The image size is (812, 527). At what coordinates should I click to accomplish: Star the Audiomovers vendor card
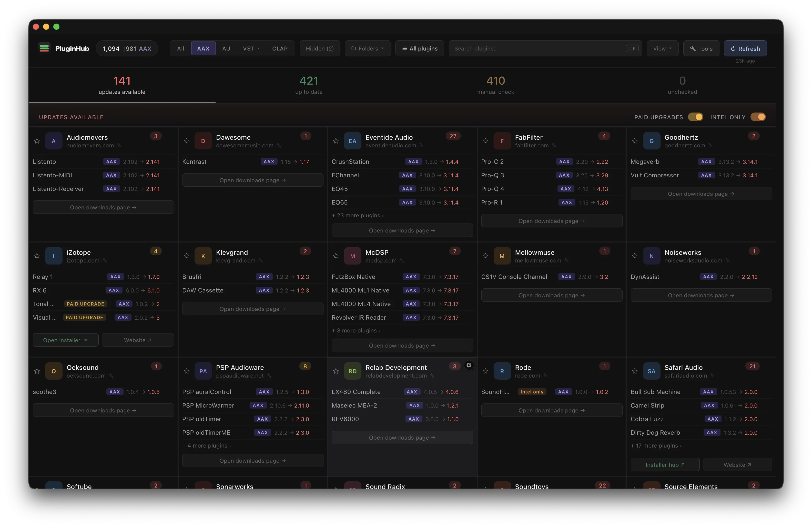coord(37,141)
